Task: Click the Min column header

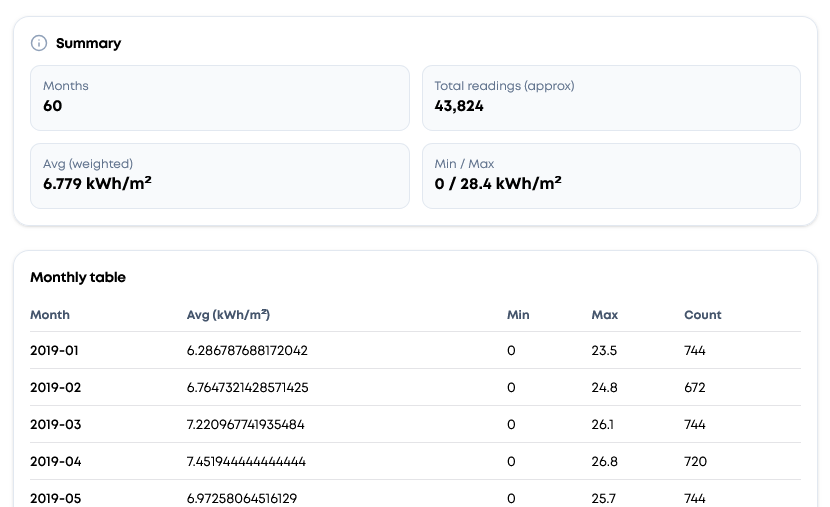Action: [x=518, y=315]
